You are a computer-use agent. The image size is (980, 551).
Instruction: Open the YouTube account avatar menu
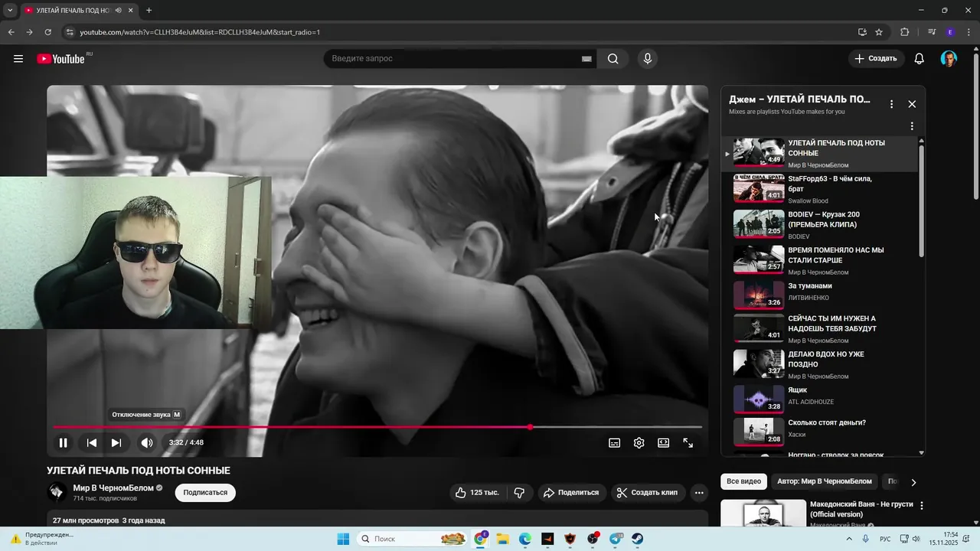949,59
